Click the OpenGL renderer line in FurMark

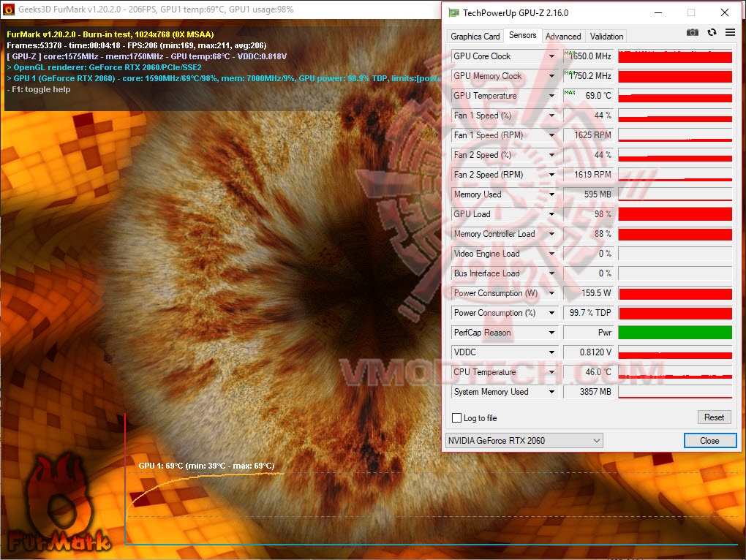pos(104,67)
